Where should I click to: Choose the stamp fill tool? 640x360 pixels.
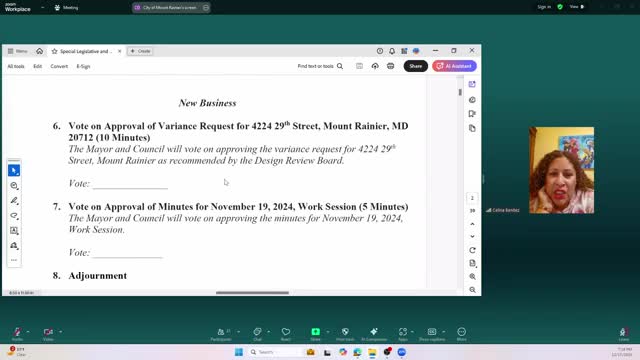(14, 245)
